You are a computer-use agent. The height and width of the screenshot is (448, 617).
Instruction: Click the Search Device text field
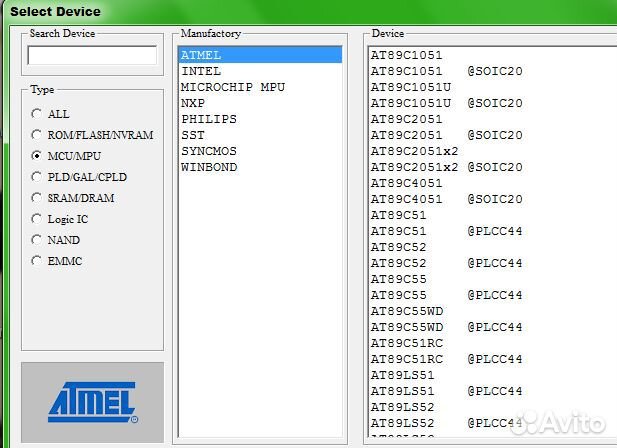[92, 56]
